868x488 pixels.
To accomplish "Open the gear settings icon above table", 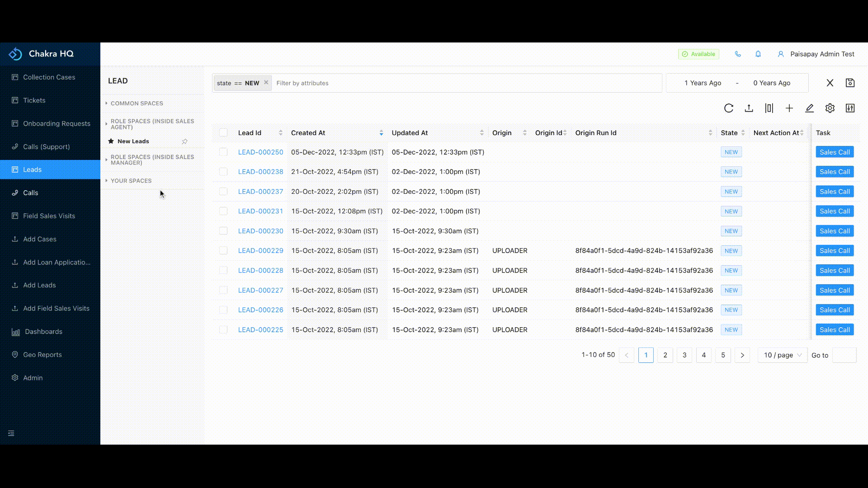I will (x=830, y=108).
